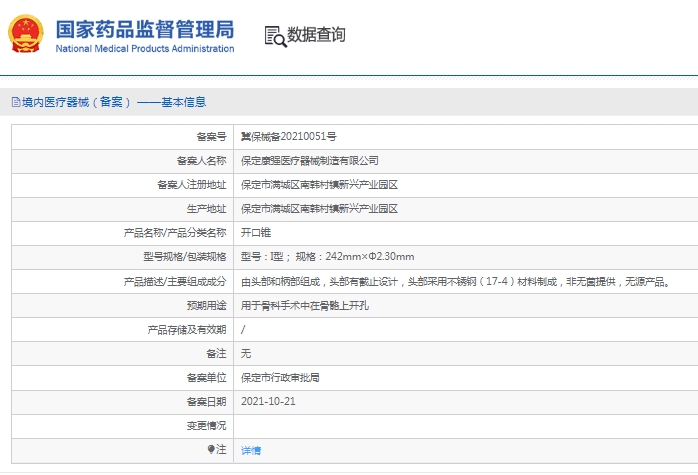This screenshot has width=698, height=475.
Task: Click the 产品存储及有效期 label
Action: 187,329
